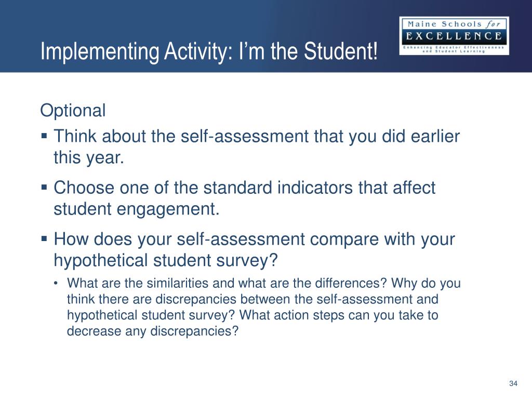
Task: Select the slide title "Implementing Activity: I'm the Student!"
Action: coord(208,52)
